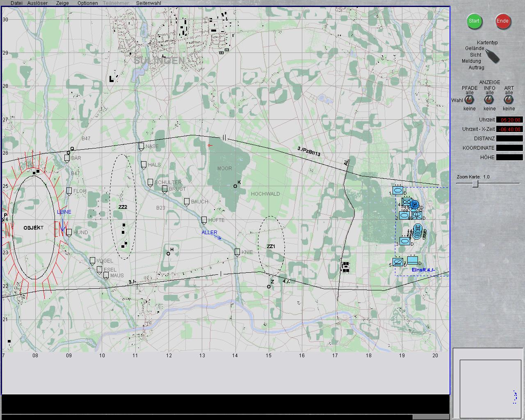
Task: Click the overview minimap thumbnail
Action: tap(488, 383)
